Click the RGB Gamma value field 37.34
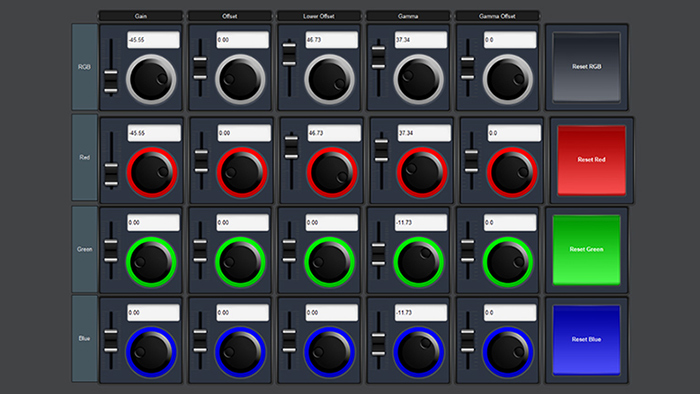Image resolution: width=700 pixels, height=394 pixels. coord(421,40)
